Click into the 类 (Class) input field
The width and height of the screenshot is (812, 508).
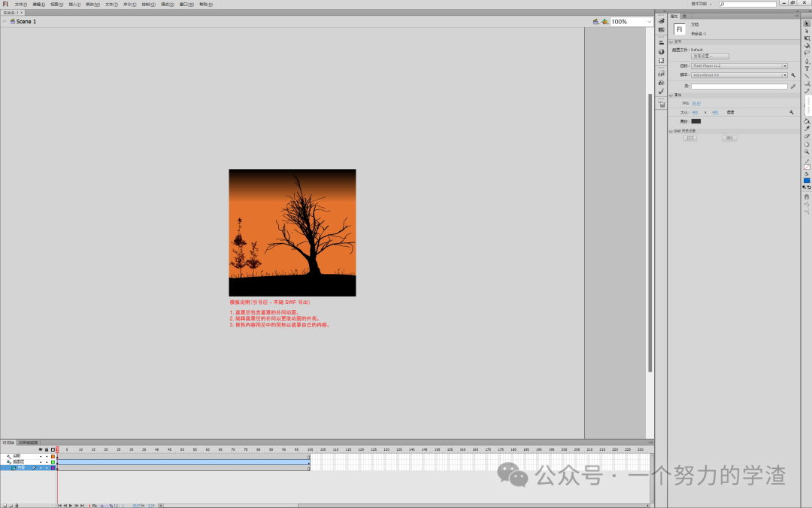740,86
